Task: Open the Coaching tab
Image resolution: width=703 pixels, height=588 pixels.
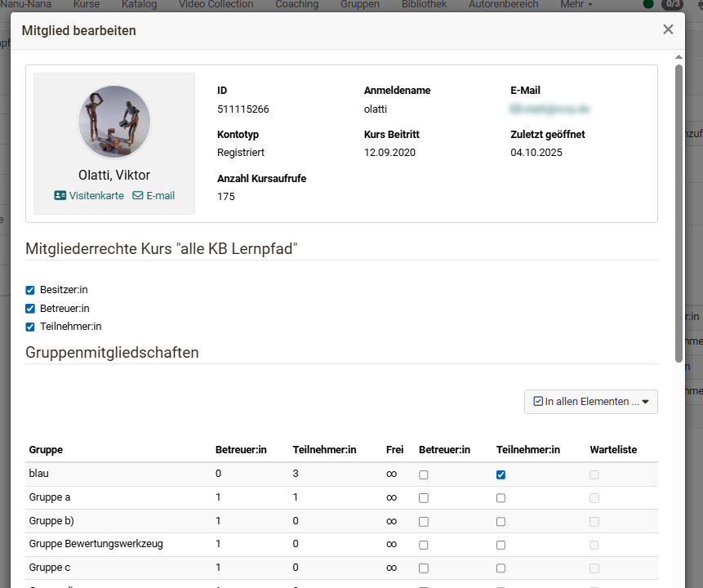Action: (x=296, y=5)
